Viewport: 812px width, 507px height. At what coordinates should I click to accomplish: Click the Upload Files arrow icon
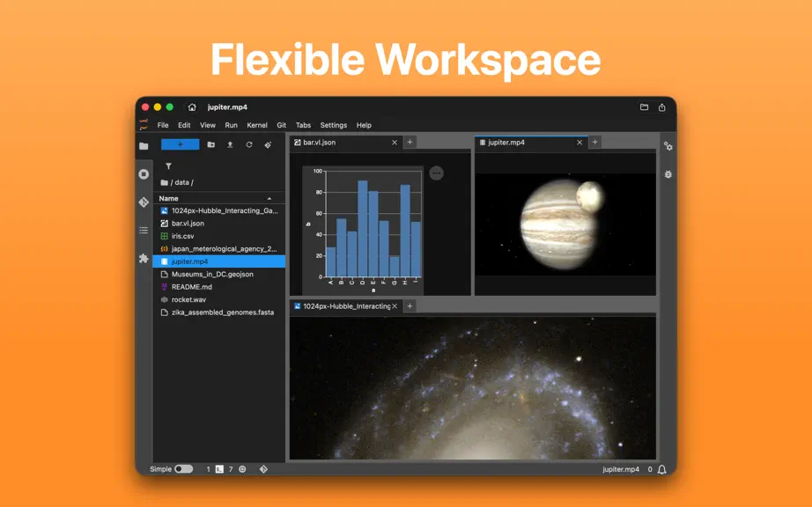[x=230, y=145]
